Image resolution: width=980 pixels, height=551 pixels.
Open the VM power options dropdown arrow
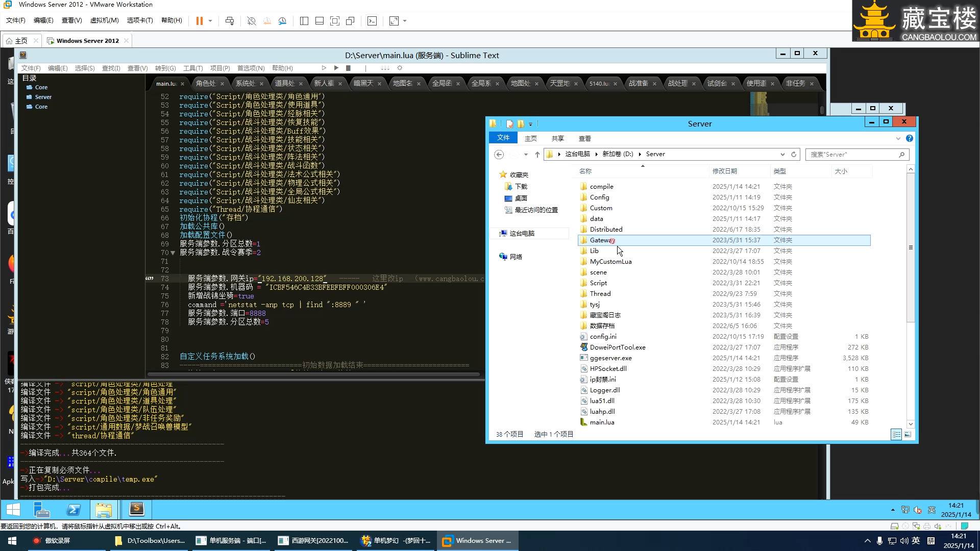coord(210,21)
